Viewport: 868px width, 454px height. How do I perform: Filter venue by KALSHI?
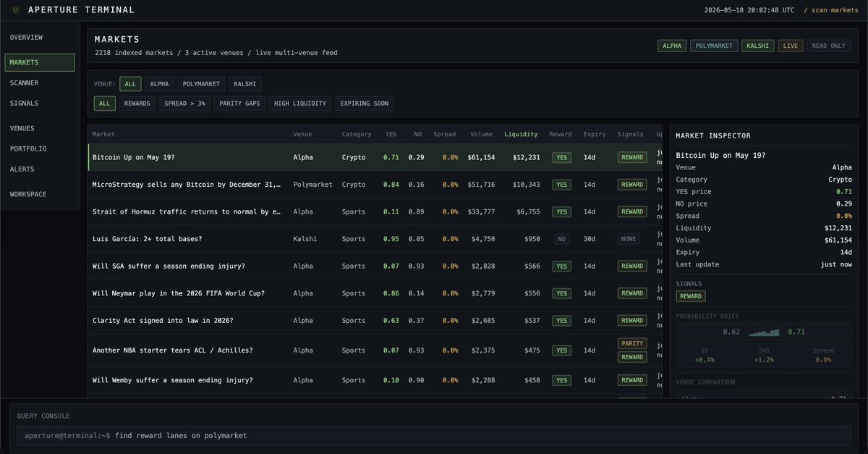point(244,84)
